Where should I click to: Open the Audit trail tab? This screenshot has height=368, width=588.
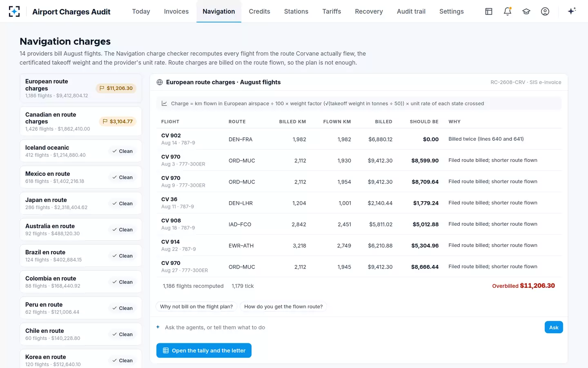411,11
